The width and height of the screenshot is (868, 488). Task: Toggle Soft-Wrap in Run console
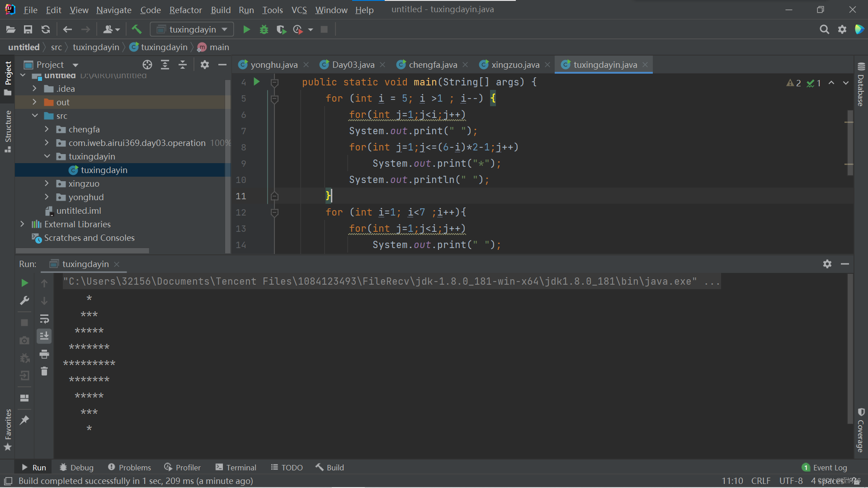(x=44, y=319)
